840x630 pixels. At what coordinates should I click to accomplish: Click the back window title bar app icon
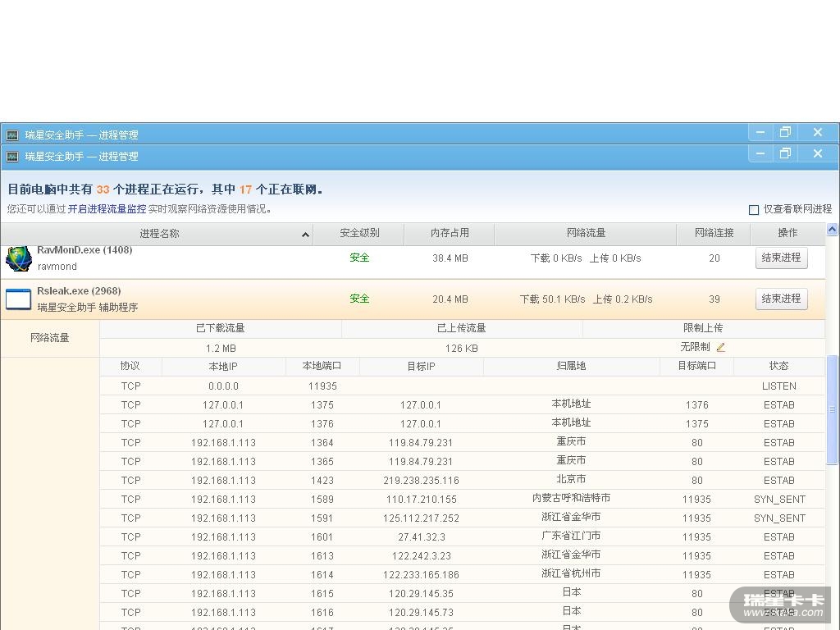[11, 135]
